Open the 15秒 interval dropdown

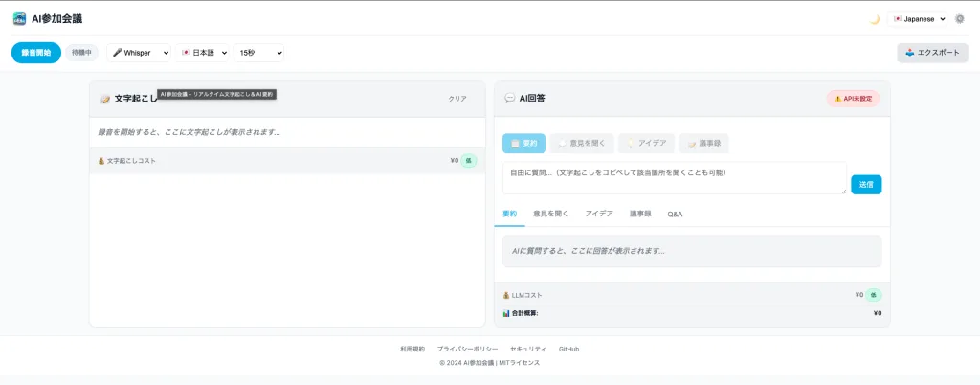[x=258, y=53]
